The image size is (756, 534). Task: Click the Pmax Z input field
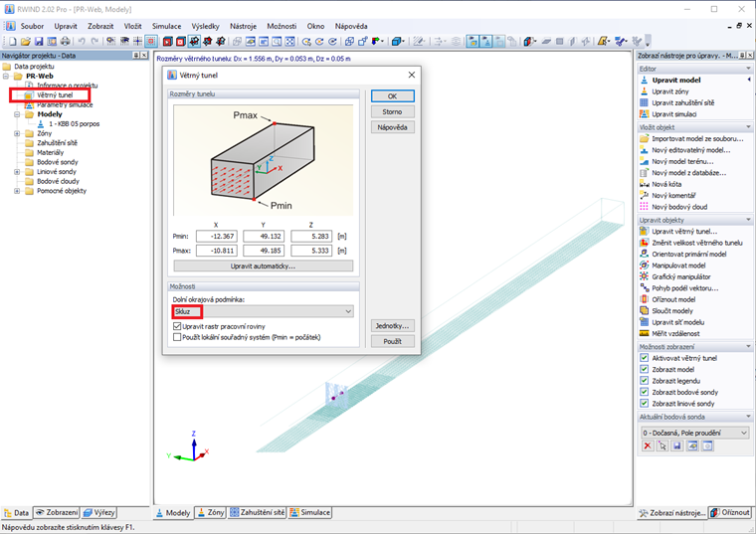point(311,251)
